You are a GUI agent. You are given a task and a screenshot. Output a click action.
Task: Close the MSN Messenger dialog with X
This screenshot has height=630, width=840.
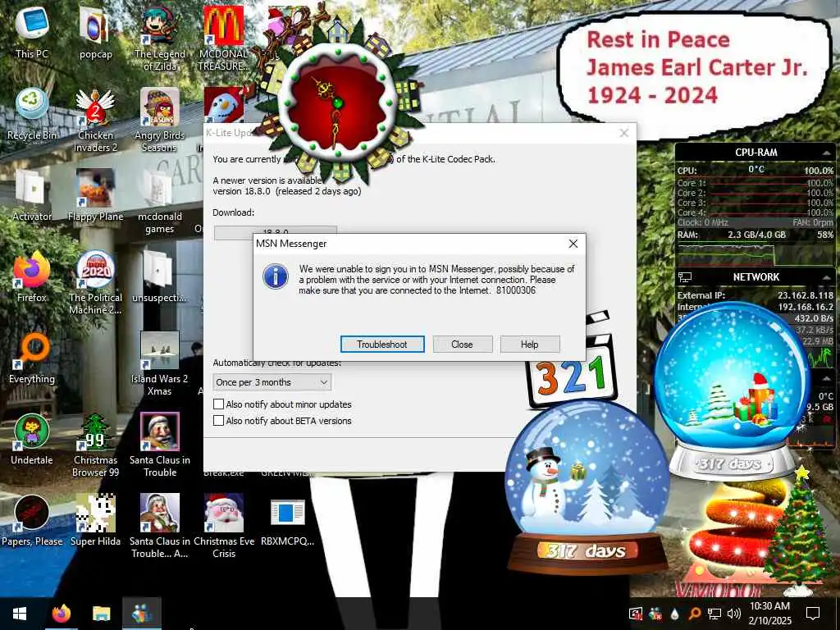tap(573, 244)
